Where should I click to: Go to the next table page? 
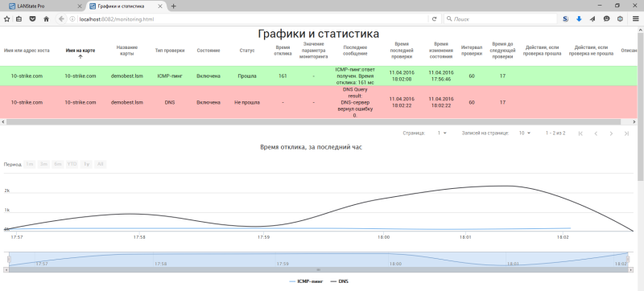pos(611,133)
